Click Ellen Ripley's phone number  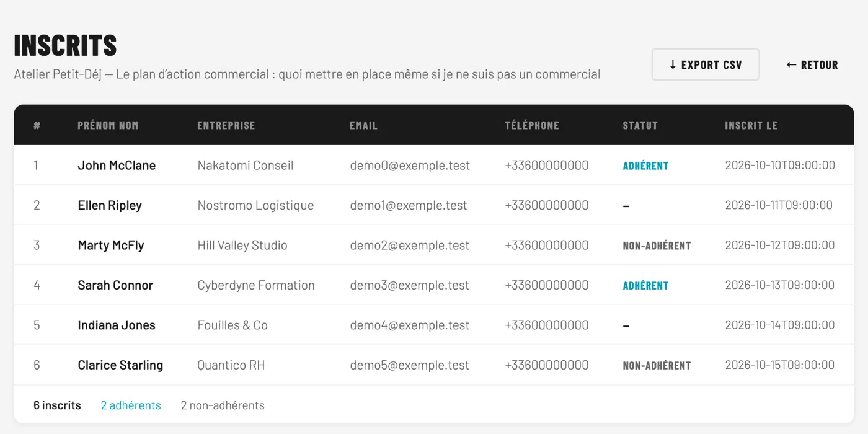click(547, 205)
